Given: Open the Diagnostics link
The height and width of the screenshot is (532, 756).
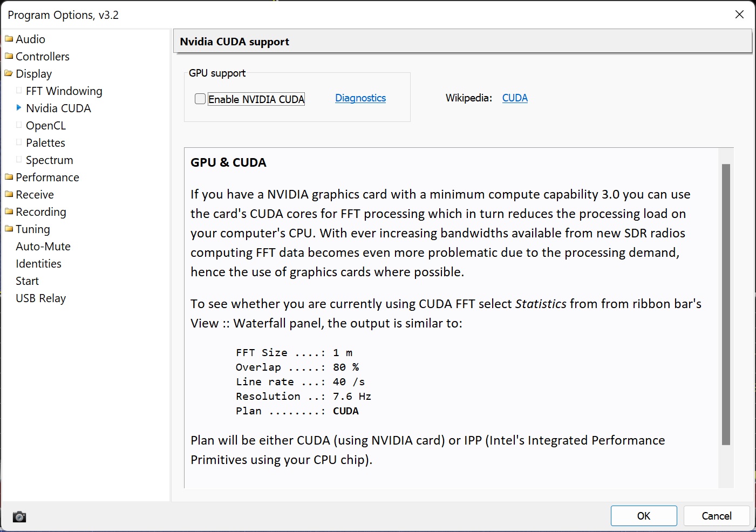Looking at the screenshot, I should click(x=360, y=98).
